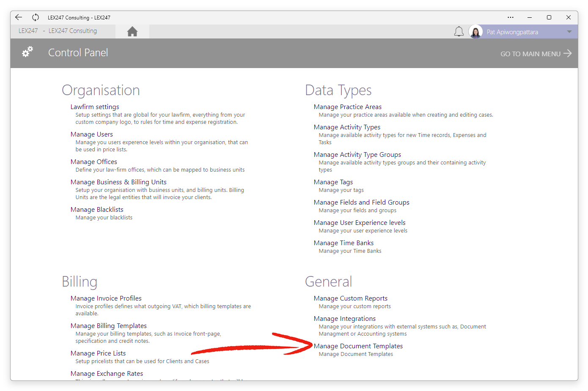The image size is (588, 391).
Task: Open Manage Exchange Rates
Action: point(107,374)
